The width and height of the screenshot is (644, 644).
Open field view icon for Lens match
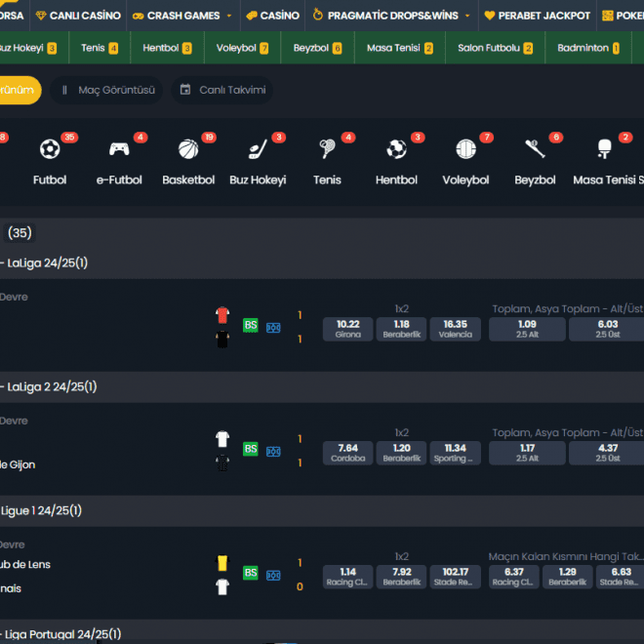coord(273,576)
